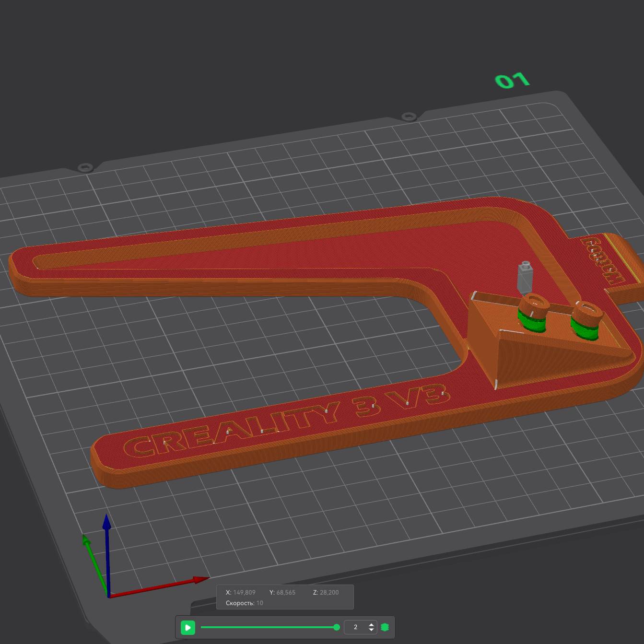Click the Скорость speed value 10

(x=260, y=603)
